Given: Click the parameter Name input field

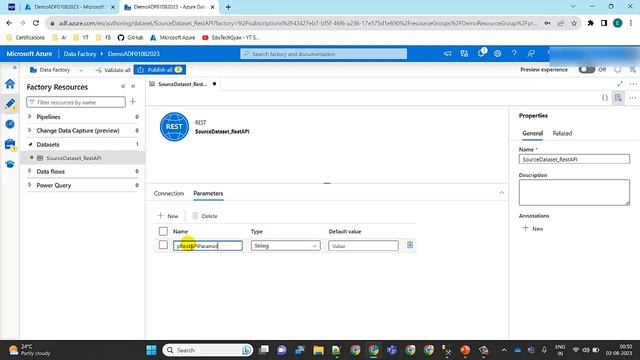Looking at the screenshot, I should point(208,246).
